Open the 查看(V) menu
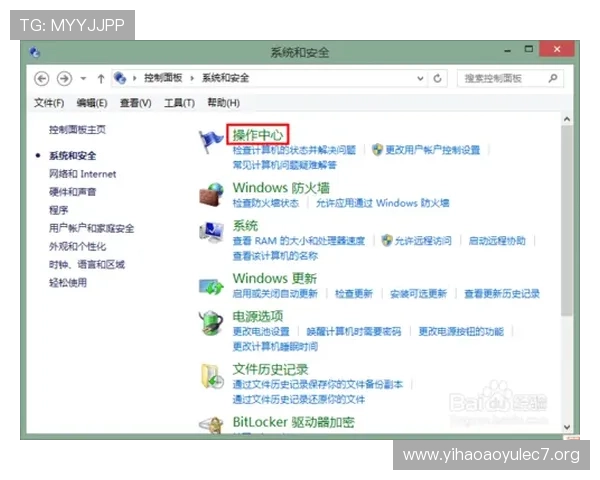 [135, 103]
